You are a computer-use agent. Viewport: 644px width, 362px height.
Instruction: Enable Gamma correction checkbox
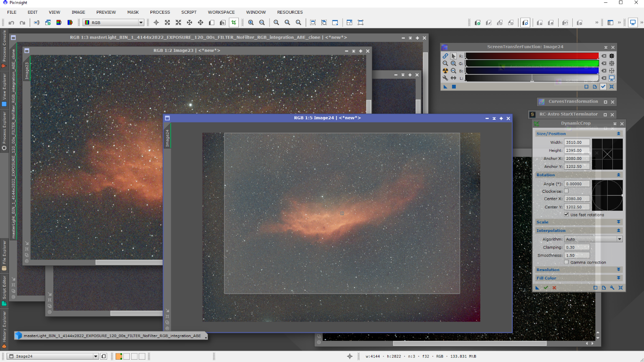click(566, 263)
